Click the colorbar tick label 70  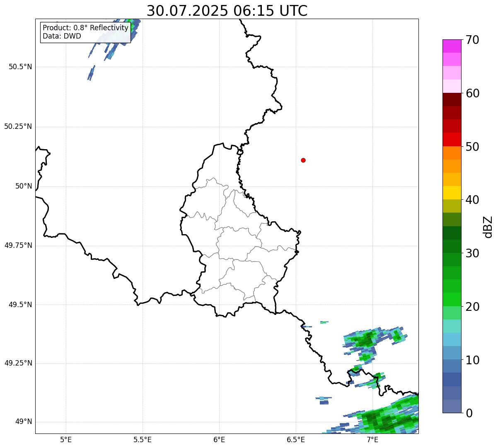[472, 40]
